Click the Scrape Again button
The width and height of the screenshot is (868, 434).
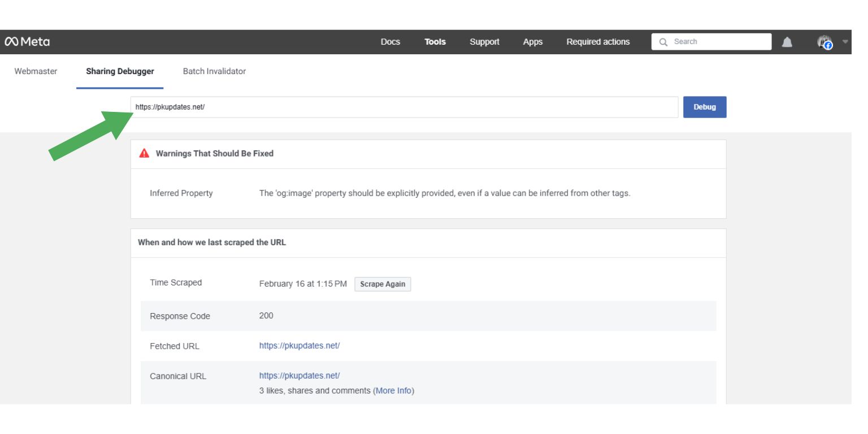tap(383, 284)
